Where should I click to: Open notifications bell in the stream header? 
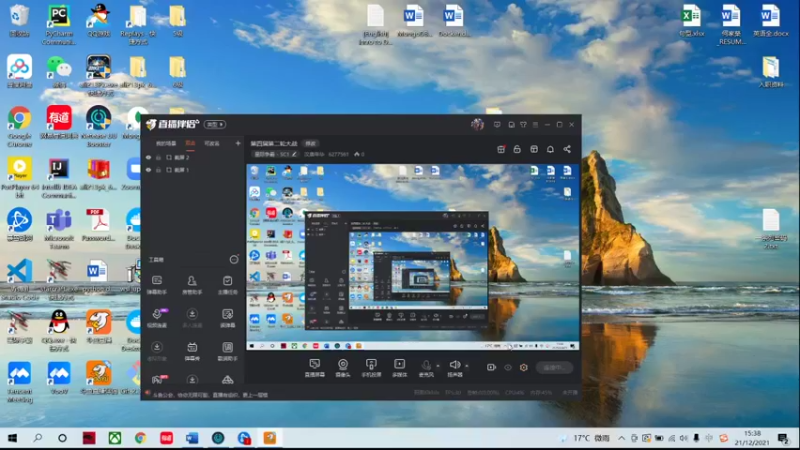[550, 149]
